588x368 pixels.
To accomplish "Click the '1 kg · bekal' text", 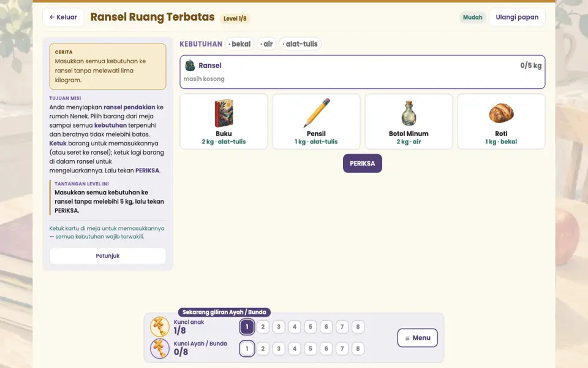I will coord(502,142).
